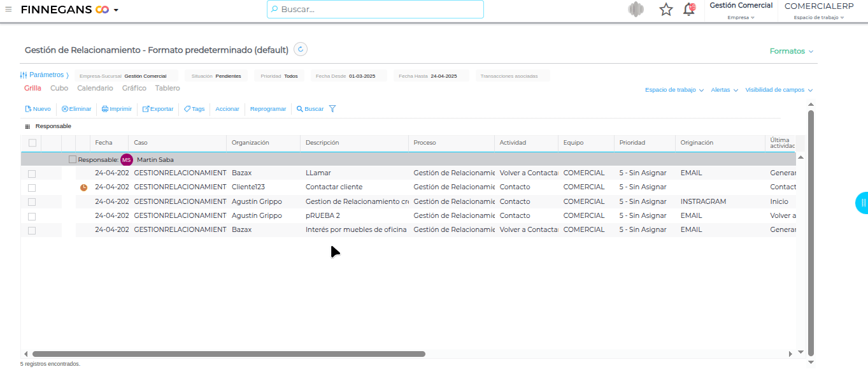Screen dimensions: 868x383
Task: Create a new record with Nuevo
Action: (38, 108)
